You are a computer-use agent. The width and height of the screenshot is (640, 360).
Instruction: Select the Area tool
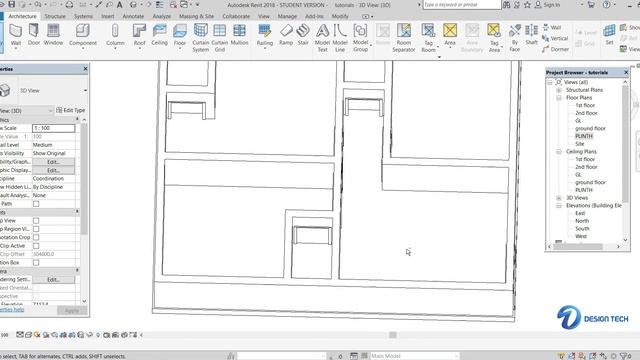pos(450,36)
